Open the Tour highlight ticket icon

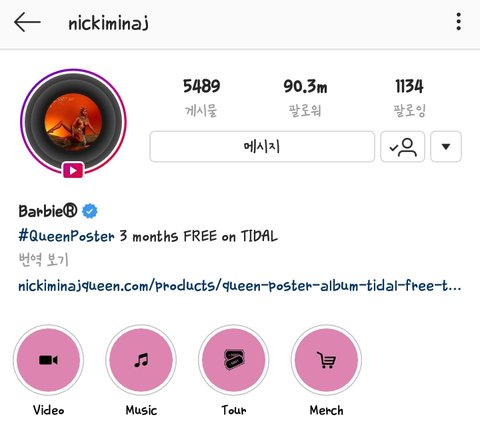tap(234, 360)
